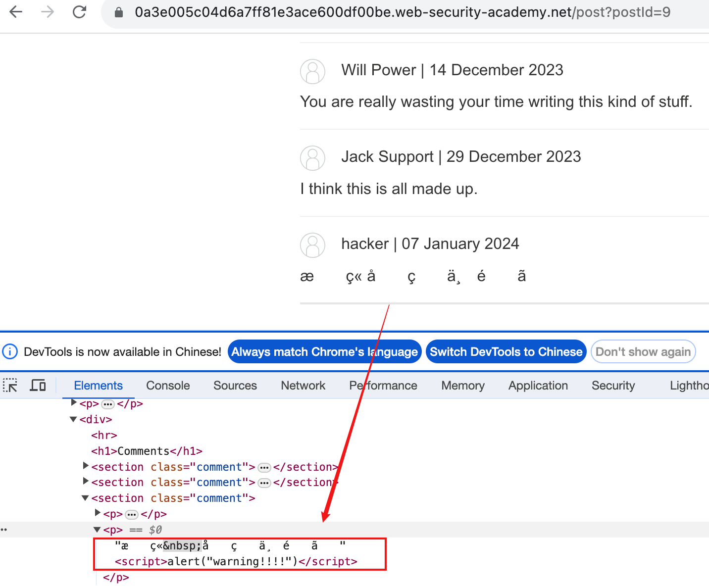Activate the inspect element picker icon
The height and width of the screenshot is (588, 709).
10,385
